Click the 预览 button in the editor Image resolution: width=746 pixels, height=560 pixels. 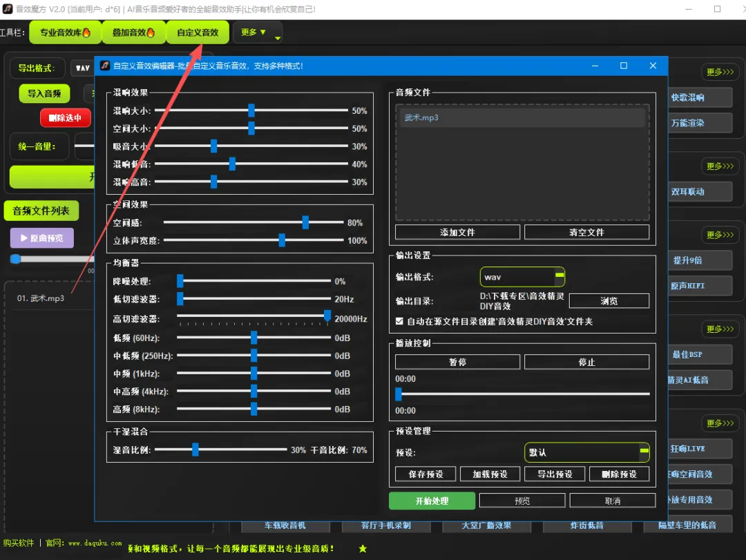(522, 501)
